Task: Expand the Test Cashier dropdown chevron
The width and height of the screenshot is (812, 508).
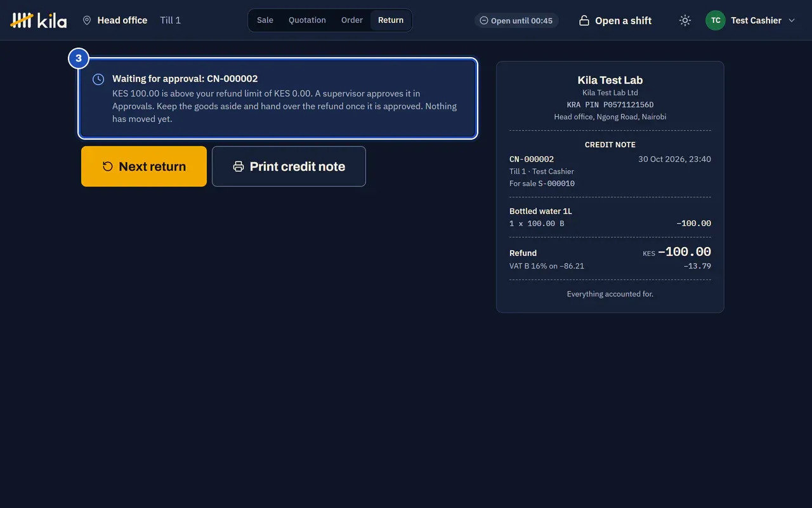Action: coord(792,20)
